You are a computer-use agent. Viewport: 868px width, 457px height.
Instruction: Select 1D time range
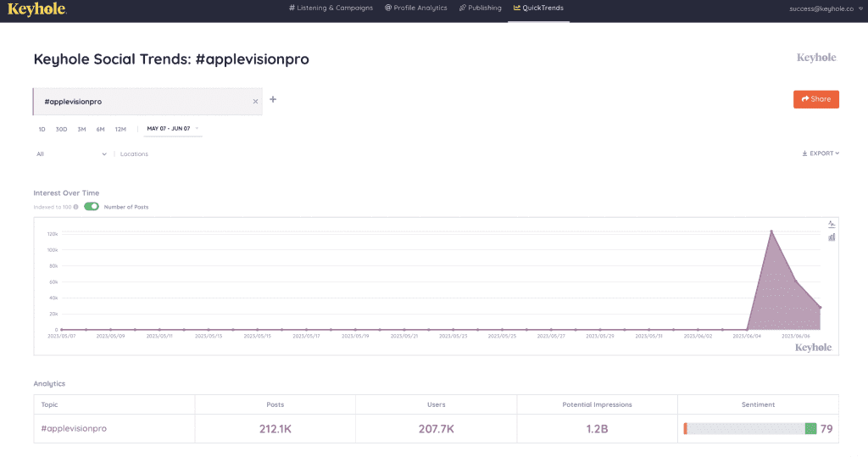point(42,129)
